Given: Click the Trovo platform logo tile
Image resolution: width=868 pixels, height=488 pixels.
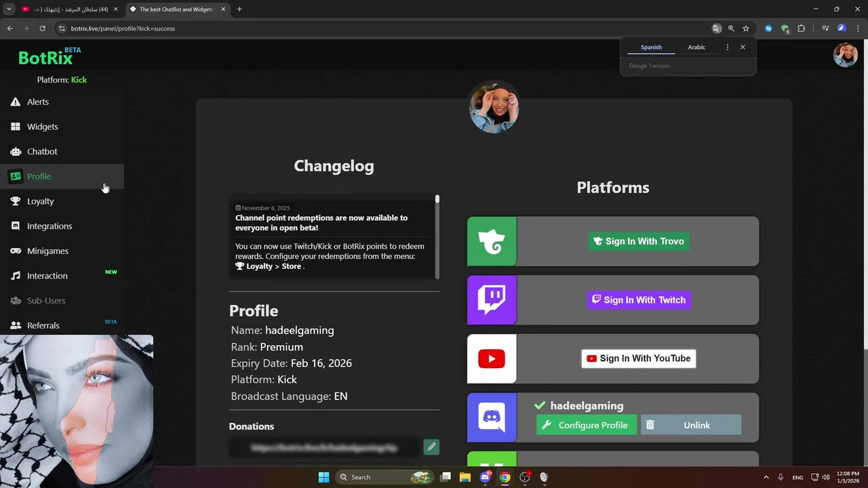Looking at the screenshot, I should click(492, 241).
